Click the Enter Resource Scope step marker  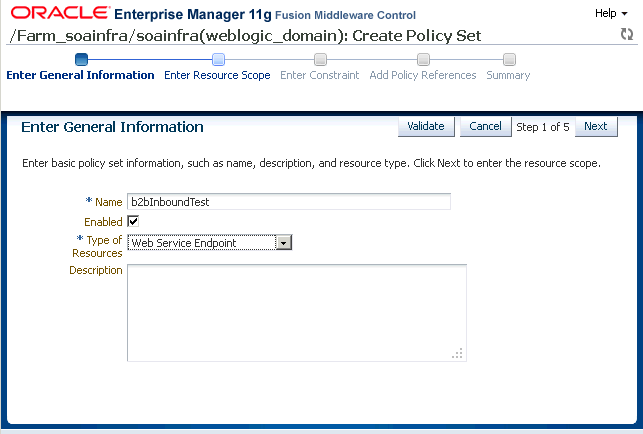[x=218, y=59]
